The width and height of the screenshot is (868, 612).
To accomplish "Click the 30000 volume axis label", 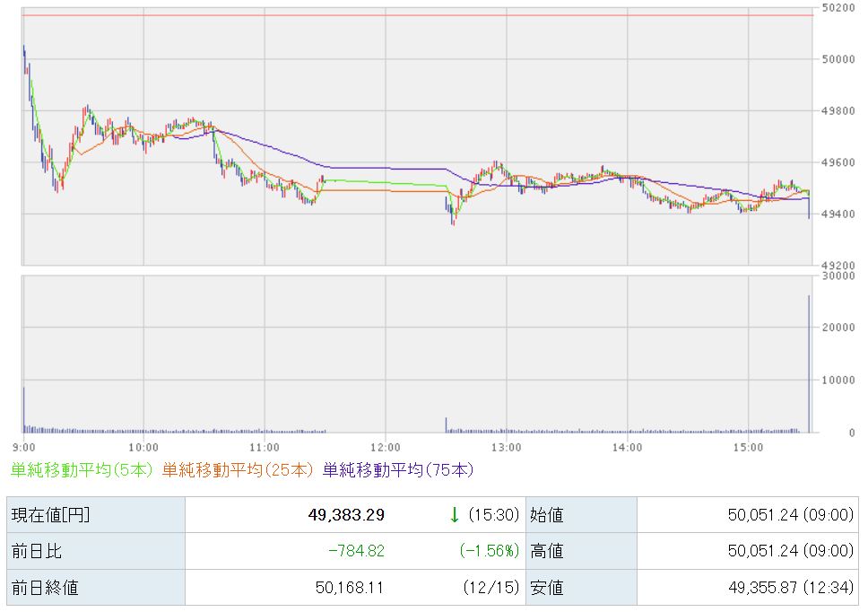I will coord(838,276).
